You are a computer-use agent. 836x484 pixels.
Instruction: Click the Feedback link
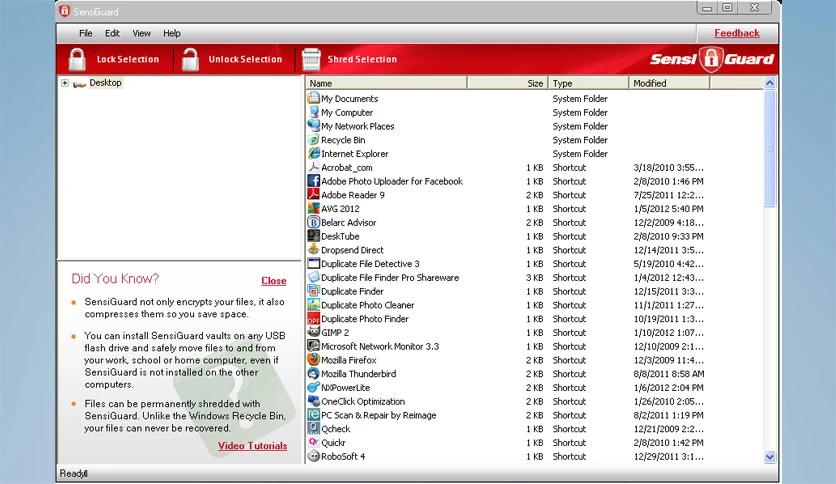point(737,33)
